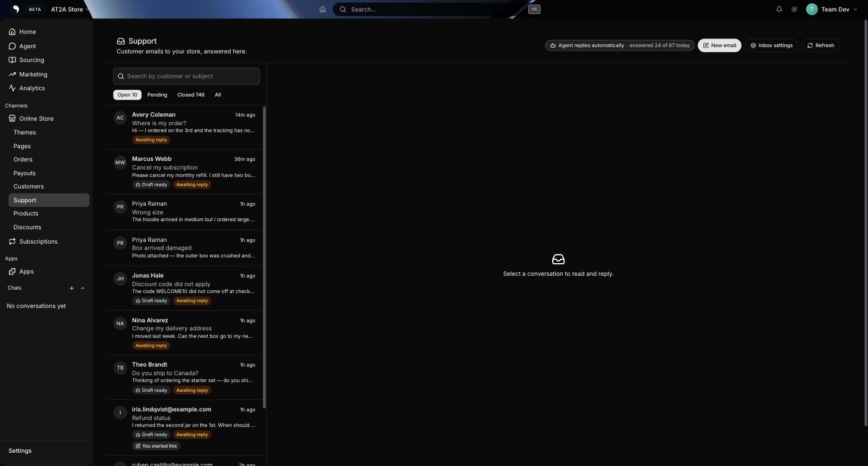Click AC avatar of Avery Coleman
The image size is (868, 466).
pos(120,118)
